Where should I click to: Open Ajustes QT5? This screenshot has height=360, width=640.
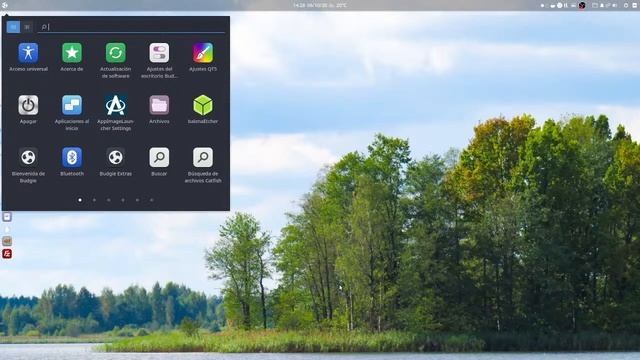(x=203, y=57)
